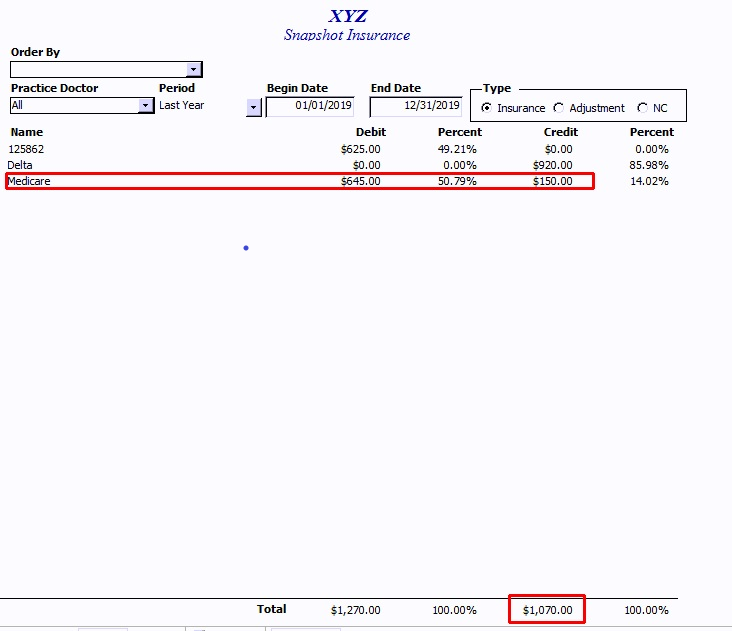Image resolution: width=732 pixels, height=631 pixels.
Task: Open the Period dropdown arrow
Action: tap(253, 108)
